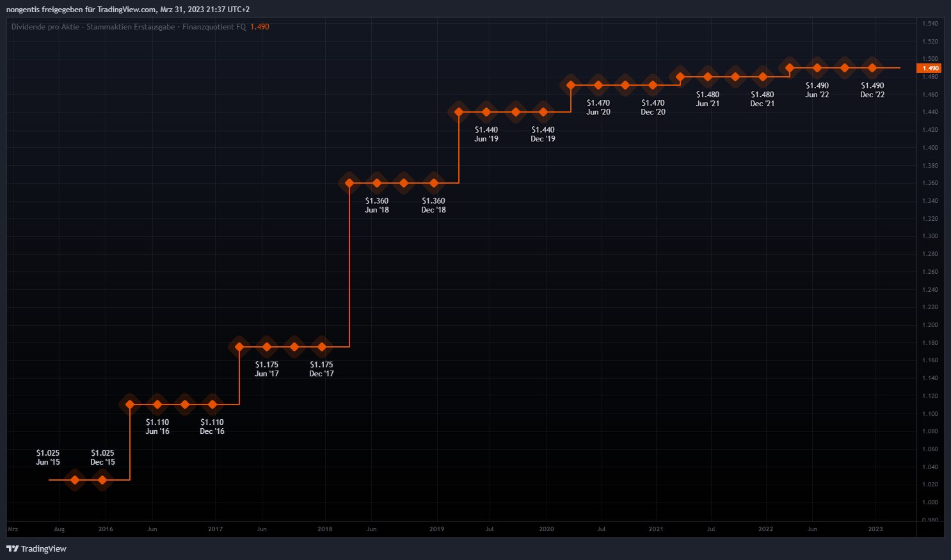
Task: Click the $1.470 Jun '20 data label
Action: 598,107
